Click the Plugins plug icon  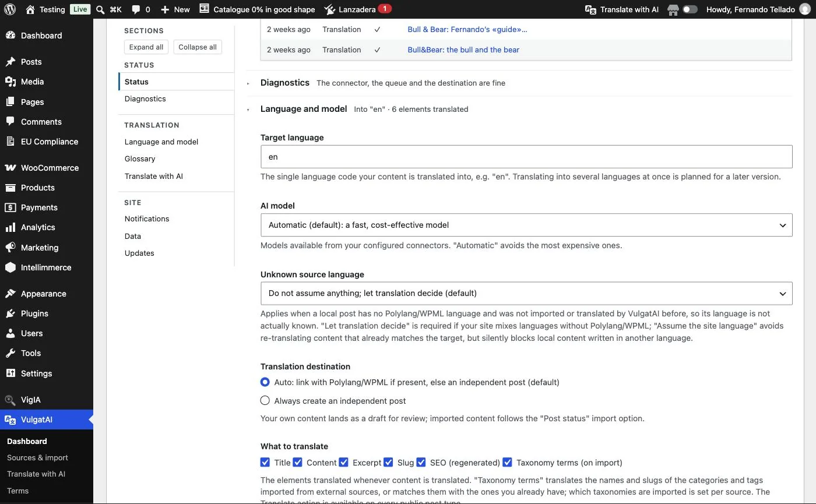(10, 313)
